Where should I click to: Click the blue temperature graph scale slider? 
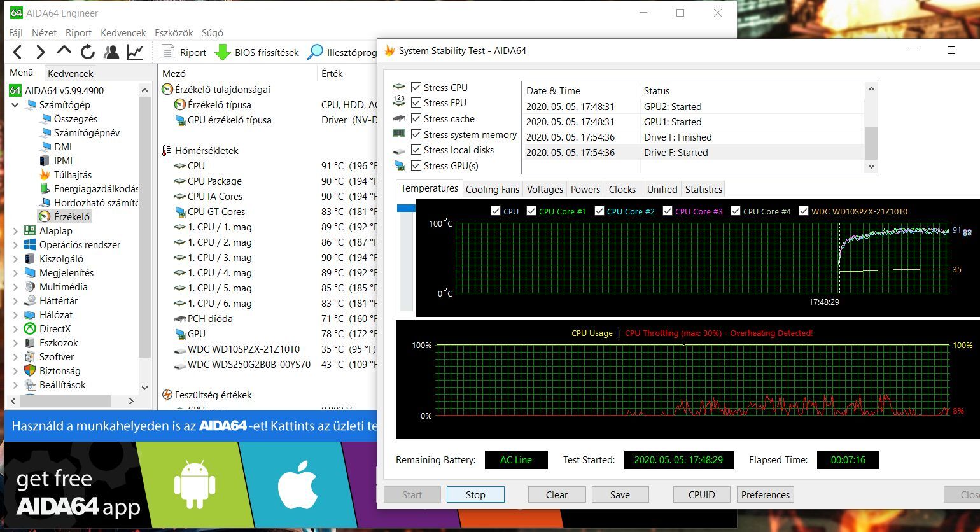406,208
